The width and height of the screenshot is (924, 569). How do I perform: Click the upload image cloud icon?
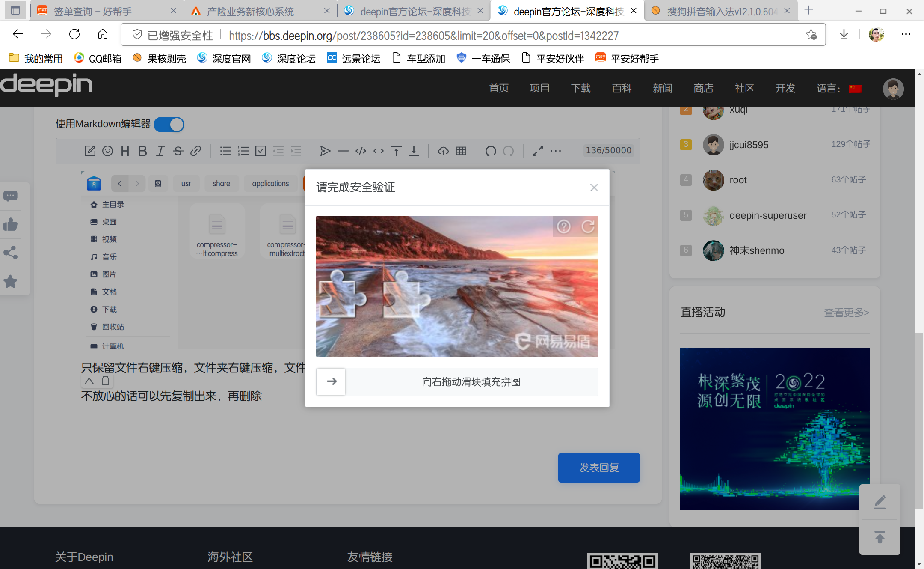[443, 151]
